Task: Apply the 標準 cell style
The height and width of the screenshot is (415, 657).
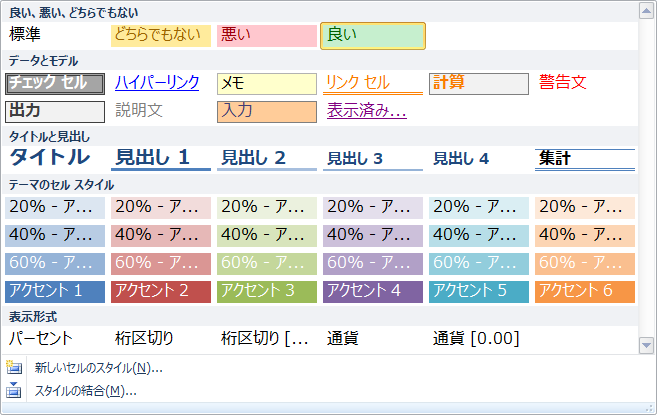Action: (55, 35)
